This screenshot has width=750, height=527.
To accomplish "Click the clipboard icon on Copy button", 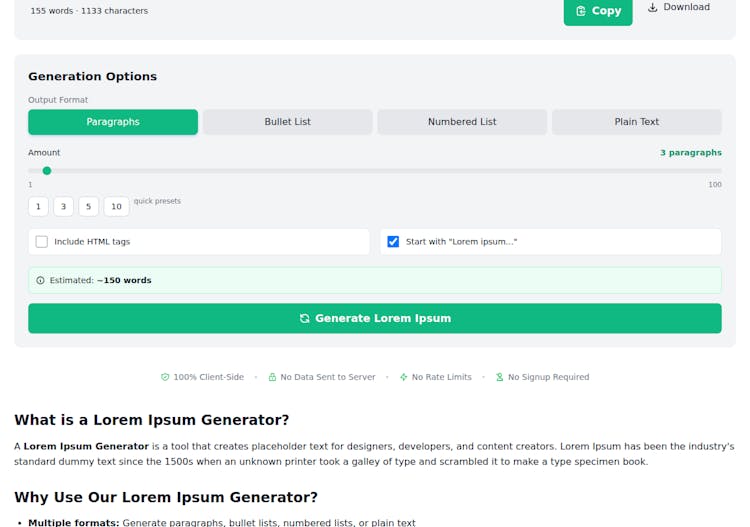I will coord(581,11).
